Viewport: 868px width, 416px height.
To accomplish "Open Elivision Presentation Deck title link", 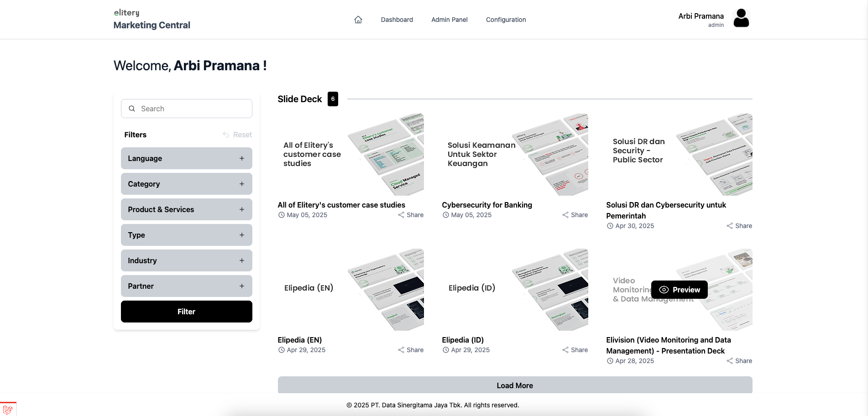I will (x=669, y=345).
